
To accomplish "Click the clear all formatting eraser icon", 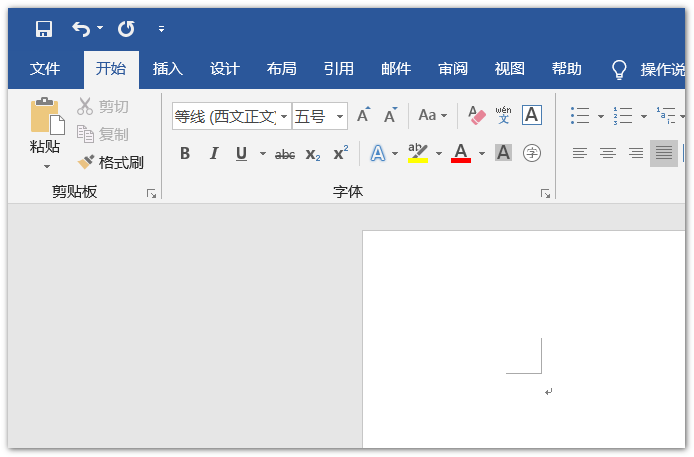I will (477, 115).
